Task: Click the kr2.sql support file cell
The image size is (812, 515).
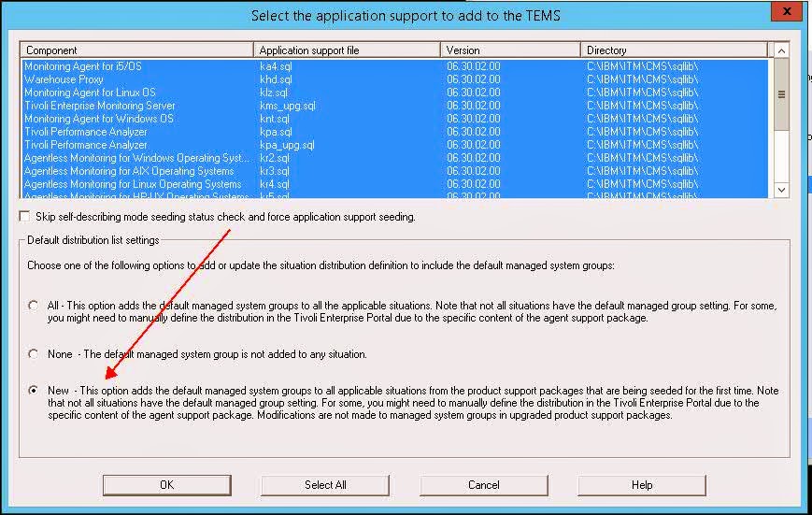Action: [275, 158]
